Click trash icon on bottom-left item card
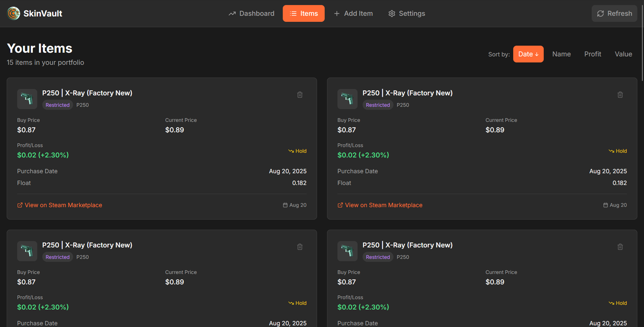The image size is (644, 327). click(x=300, y=247)
